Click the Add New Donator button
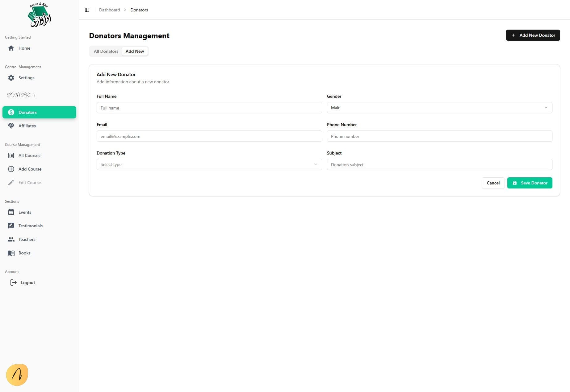The image size is (570, 392). tap(533, 35)
